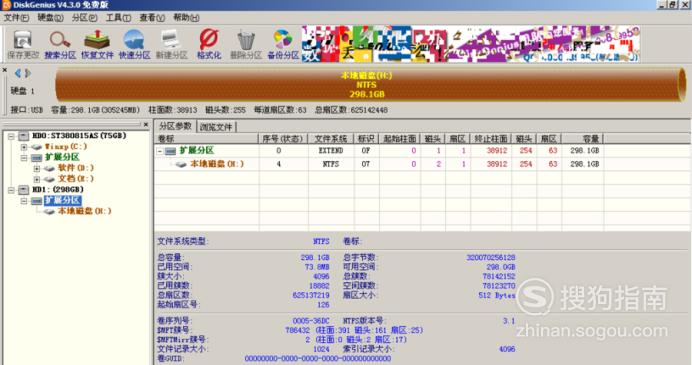Click the 终止柱面 column header
This screenshot has height=365, width=692.
coord(490,139)
